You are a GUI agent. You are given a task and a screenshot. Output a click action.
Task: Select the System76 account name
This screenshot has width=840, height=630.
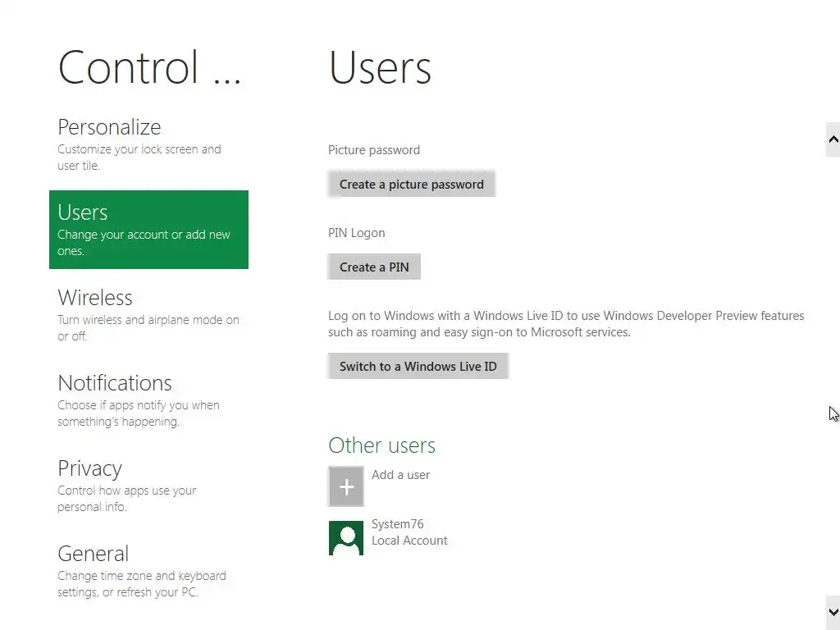tap(398, 524)
